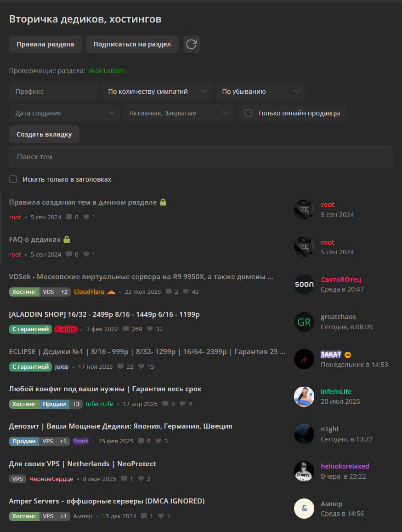
Task: Click the comments icon on the ALADDIN SHOP thread
Action: point(126,329)
